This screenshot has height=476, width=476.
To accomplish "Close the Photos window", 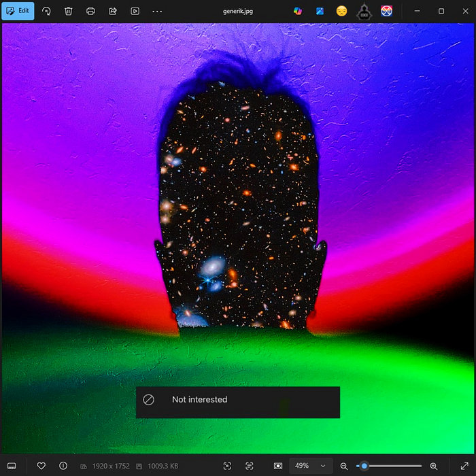I will [x=465, y=11].
